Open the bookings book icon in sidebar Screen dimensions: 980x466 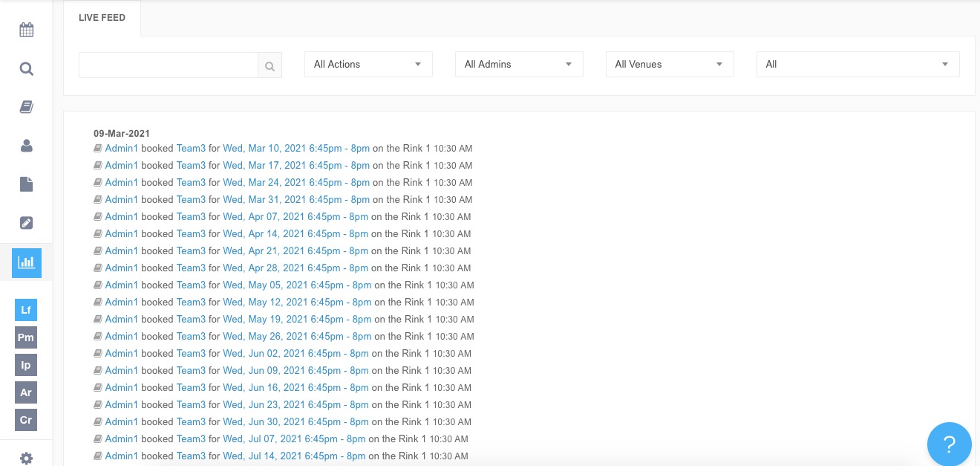tap(27, 107)
